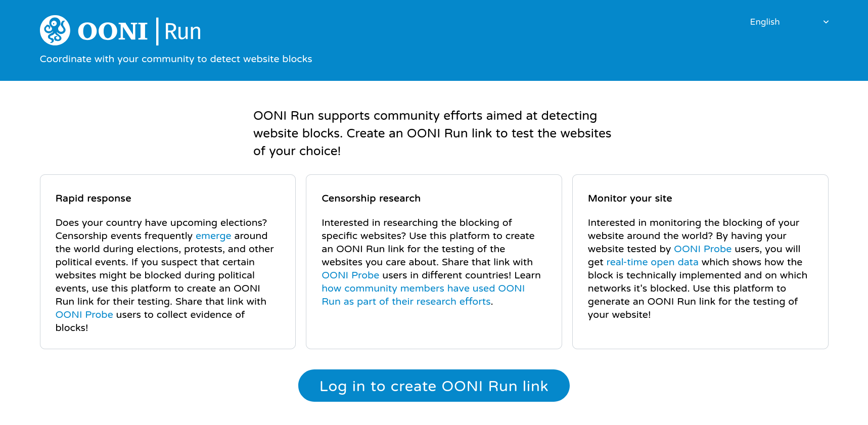
Task: Click the "Coordinate with your community" tagline
Action: click(x=175, y=59)
